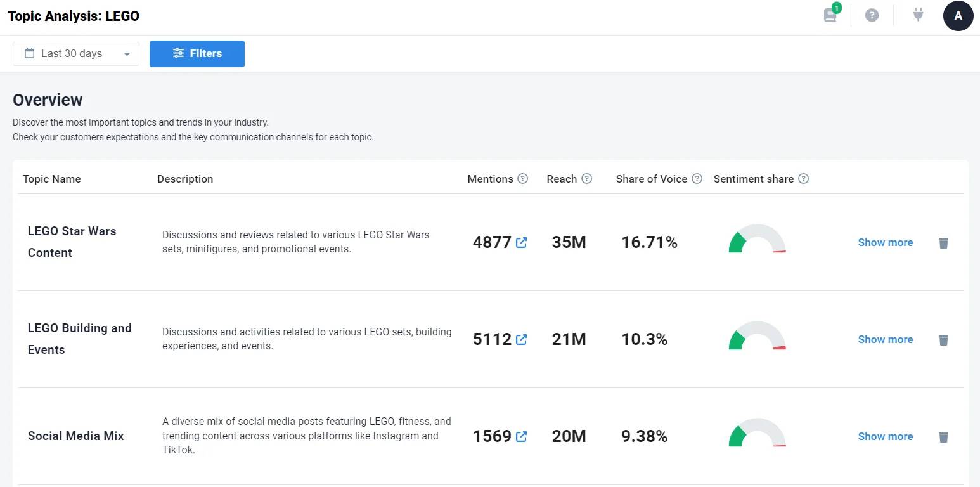Show details with Show more for LEGO Building and Events
Image resolution: width=980 pixels, height=487 pixels.
885,339
